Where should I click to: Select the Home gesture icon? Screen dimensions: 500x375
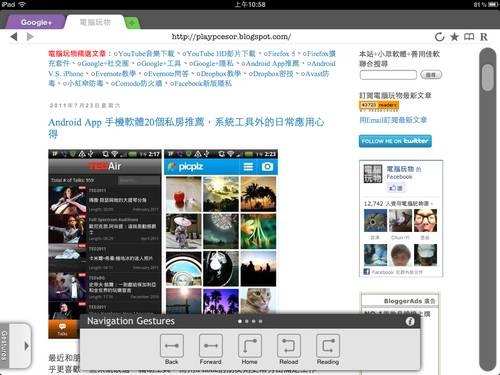250,346
